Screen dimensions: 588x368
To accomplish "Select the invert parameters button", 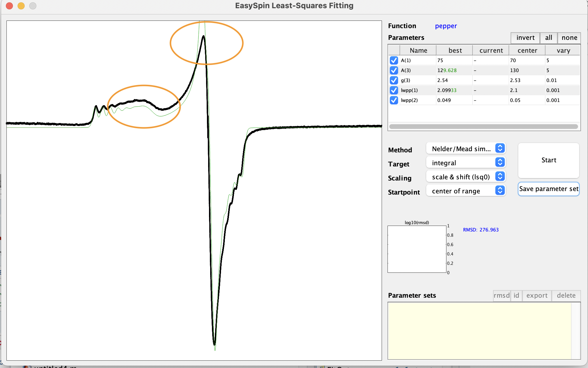I will [525, 38].
